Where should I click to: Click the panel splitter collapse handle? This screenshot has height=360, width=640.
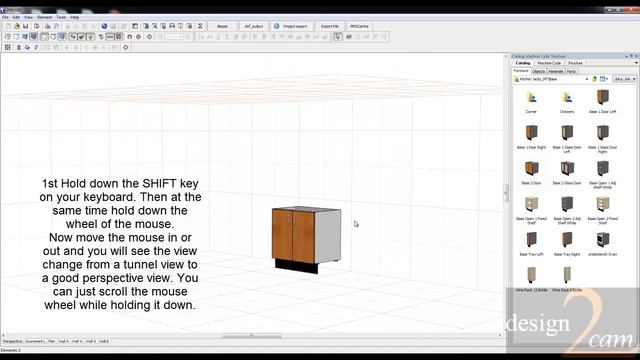pos(506,192)
